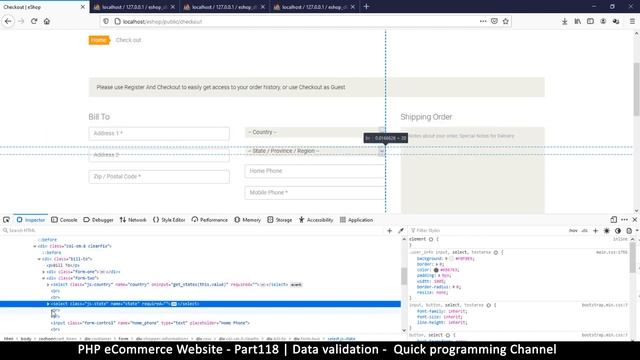
Task: Open a new browser tab
Action: coord(366,7)
